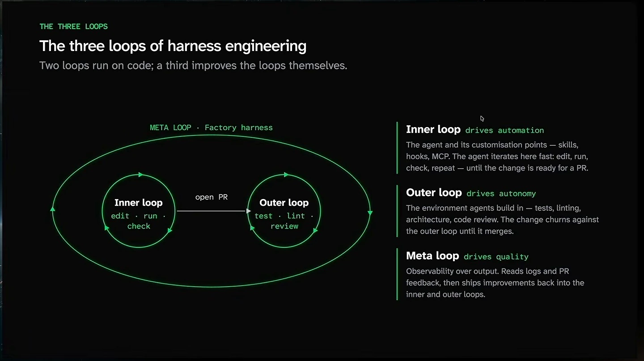
Task: Click the green "drives autonomy" tagline
Action: click(x=501, y=194)
